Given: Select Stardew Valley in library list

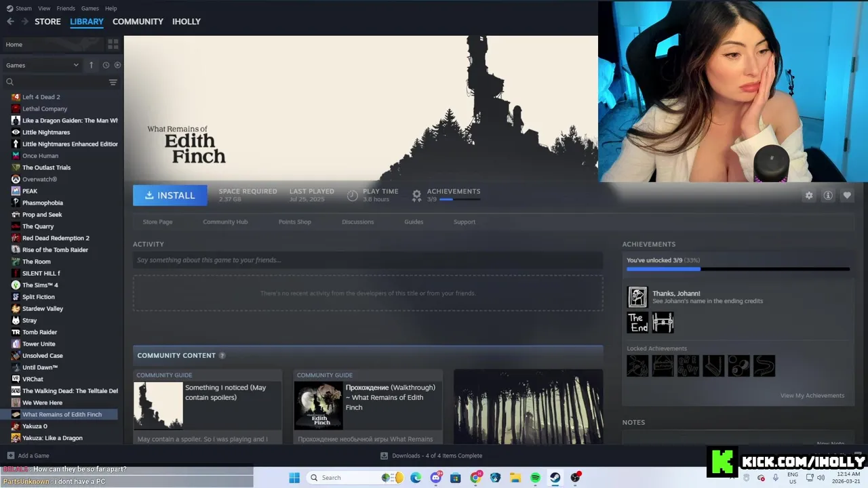Looking at the screenshot, I should pyautogui.click(x=43, y=308).
